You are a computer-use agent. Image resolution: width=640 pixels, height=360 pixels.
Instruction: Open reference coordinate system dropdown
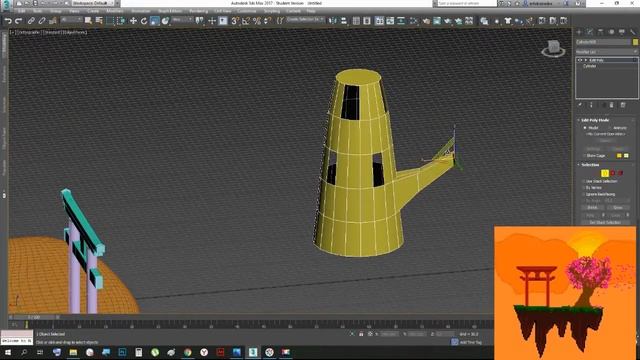(x=182, y=20)
